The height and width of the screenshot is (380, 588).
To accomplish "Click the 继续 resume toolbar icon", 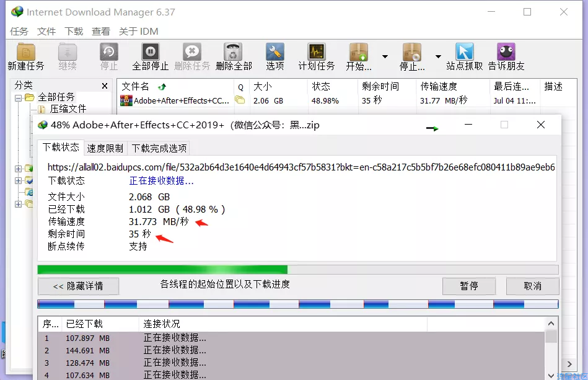I will [x=68, y=52].
